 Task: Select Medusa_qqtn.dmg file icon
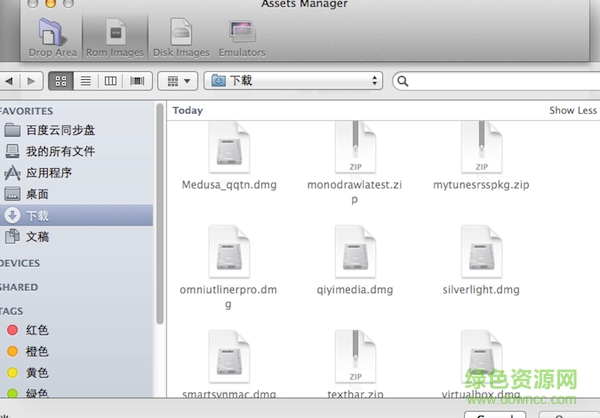229,147
